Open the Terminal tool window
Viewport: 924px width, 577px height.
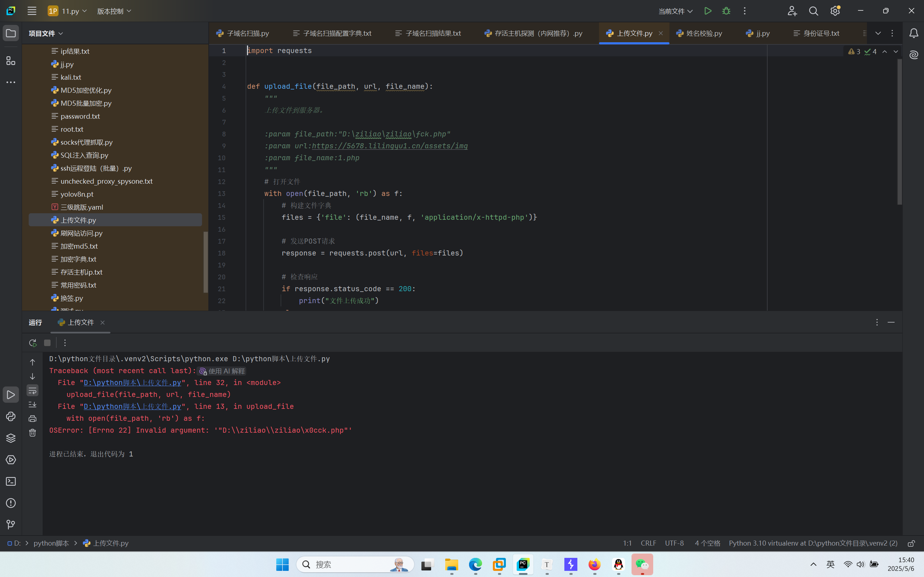pyautogui.click(x=11, y=481)
